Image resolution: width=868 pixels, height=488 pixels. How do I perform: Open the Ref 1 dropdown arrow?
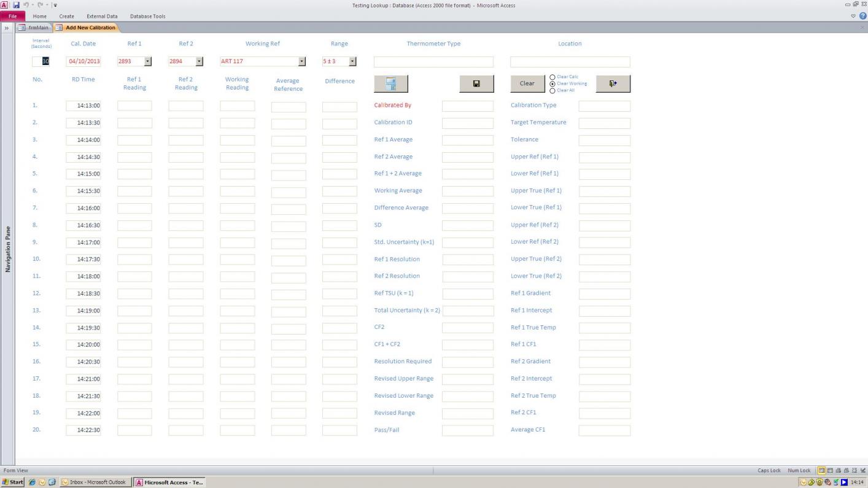point(148,61)
